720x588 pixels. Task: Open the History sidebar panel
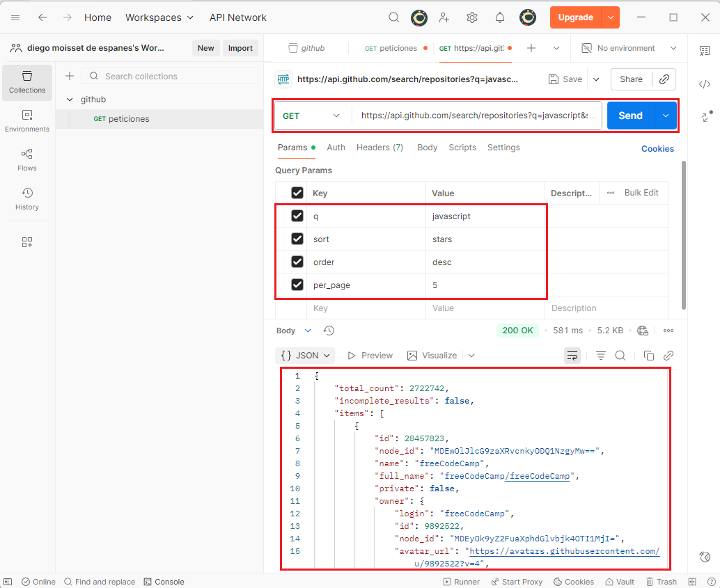[x=27, y=198]
